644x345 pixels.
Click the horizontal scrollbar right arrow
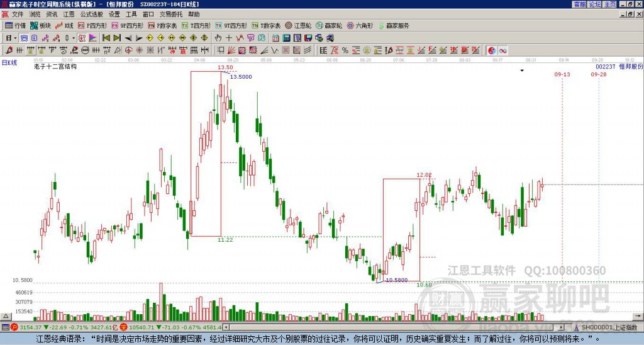point(562,327)
